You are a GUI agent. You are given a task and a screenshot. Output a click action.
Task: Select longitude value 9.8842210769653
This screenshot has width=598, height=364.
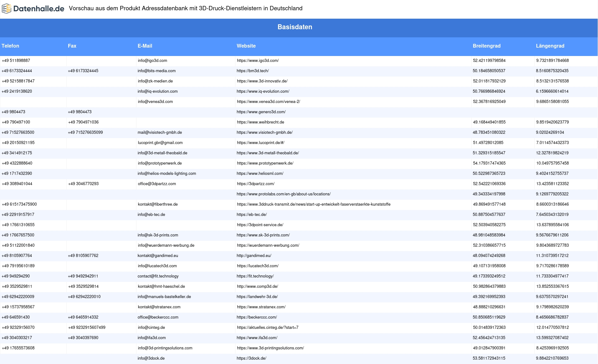pyautogui.click(x=552, y=358)
